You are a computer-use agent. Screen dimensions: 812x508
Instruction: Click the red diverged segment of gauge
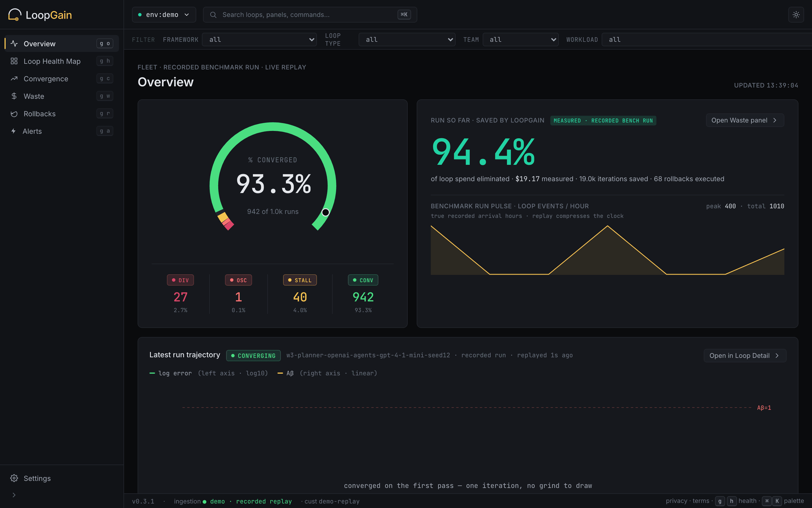pos(229,225)
